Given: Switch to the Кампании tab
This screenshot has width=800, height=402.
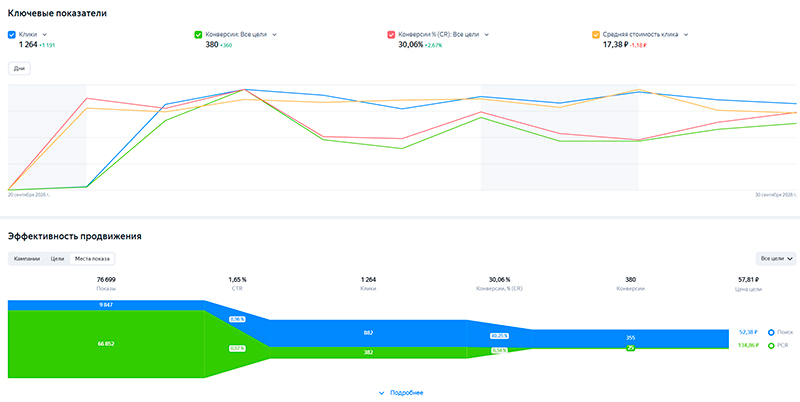Looking at the screenshot, I should tap(27, 259).
